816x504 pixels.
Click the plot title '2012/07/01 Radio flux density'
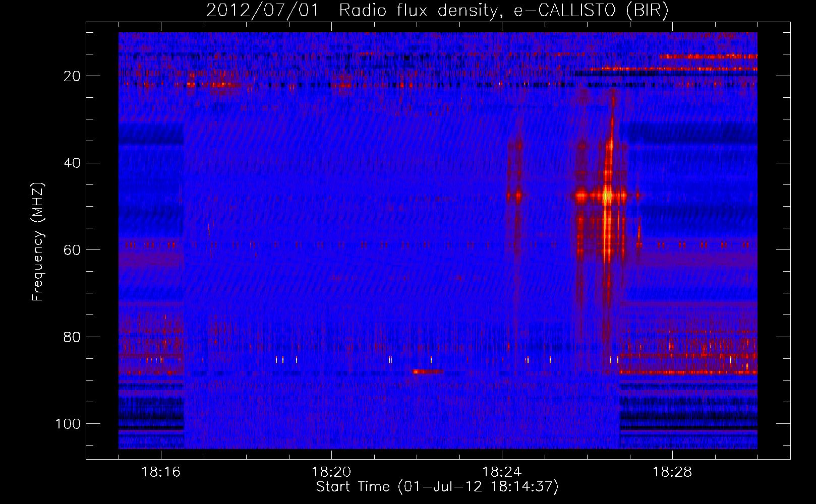(352, 11)
